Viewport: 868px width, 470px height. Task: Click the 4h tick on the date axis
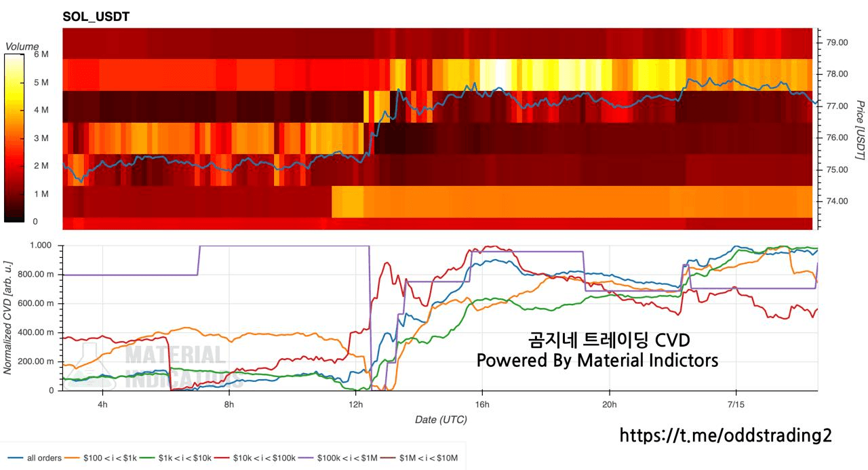pos(103,405)
